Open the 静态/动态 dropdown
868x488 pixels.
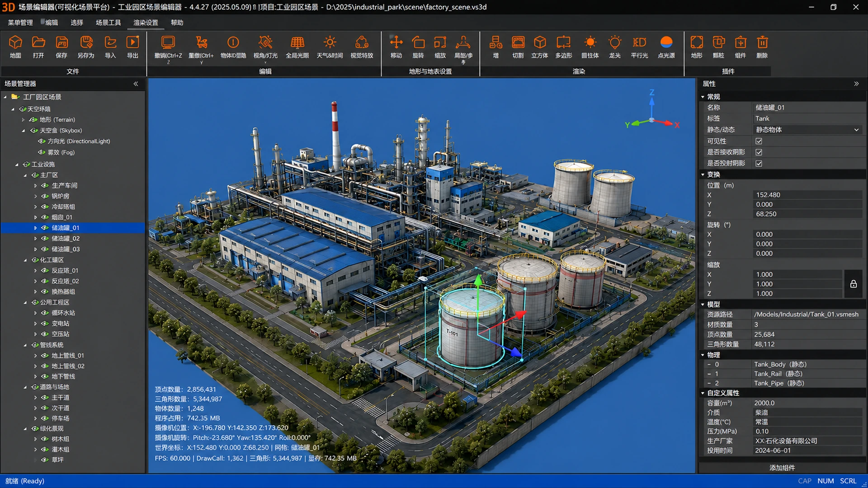[x=807, y=130]
